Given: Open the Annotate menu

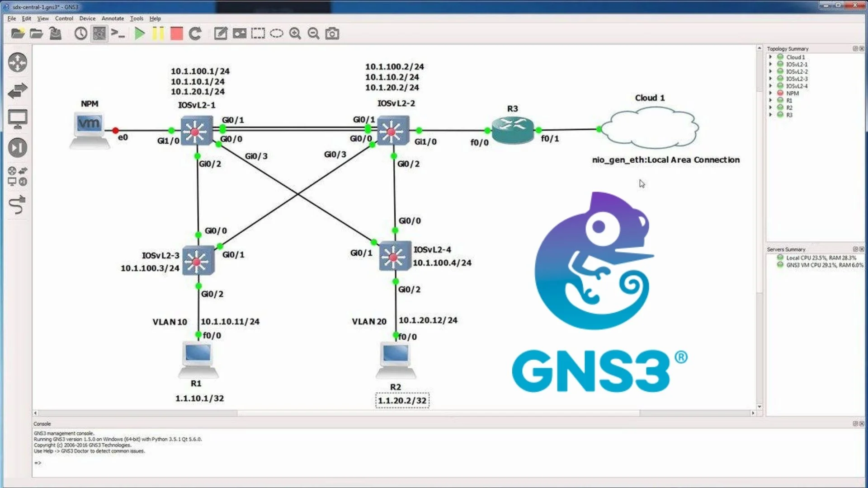Looking at the screenshot, I should click(113, 19).
